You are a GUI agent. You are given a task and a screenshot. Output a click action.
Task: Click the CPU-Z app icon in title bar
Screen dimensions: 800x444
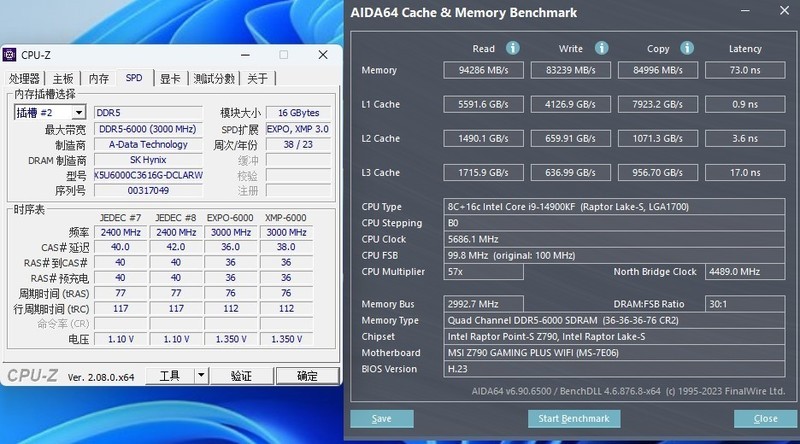[9, 55]
